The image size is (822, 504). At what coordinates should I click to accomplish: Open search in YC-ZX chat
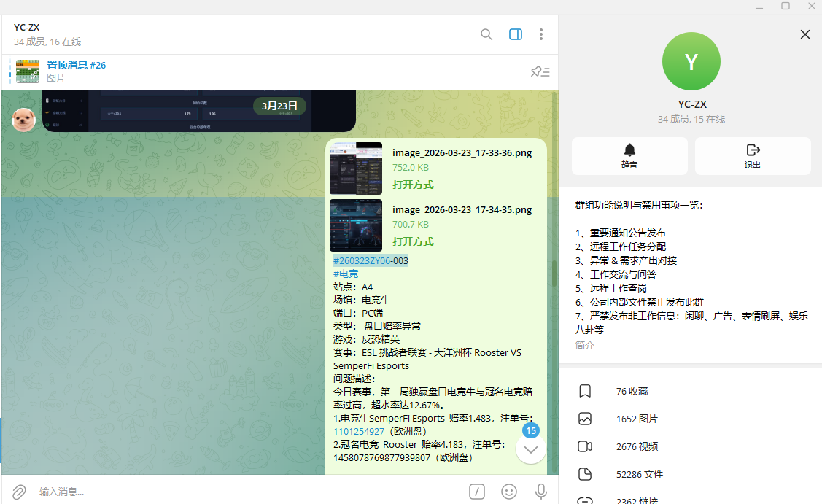point(486,34)
